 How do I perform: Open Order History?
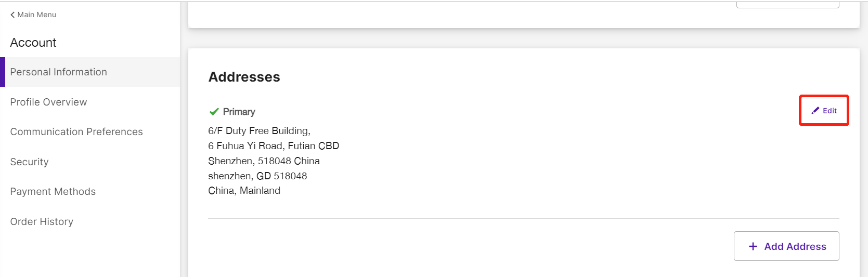(x=42, y=221)
